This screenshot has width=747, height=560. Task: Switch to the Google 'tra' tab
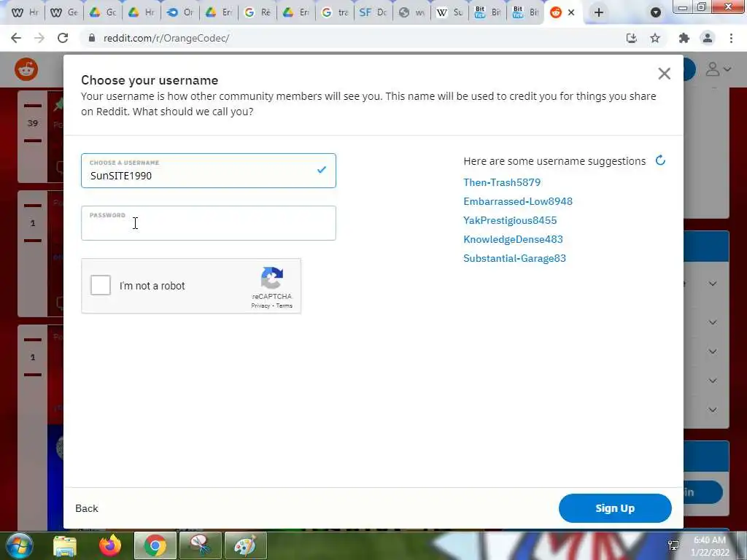[x=334, y=12]
